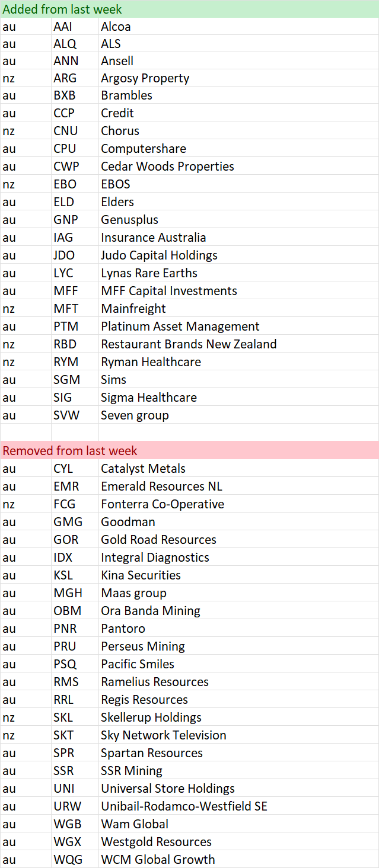This screenshot has height=868, width=379.
Task: Select the Judo Capital Holdings cell
Action: 238,255
